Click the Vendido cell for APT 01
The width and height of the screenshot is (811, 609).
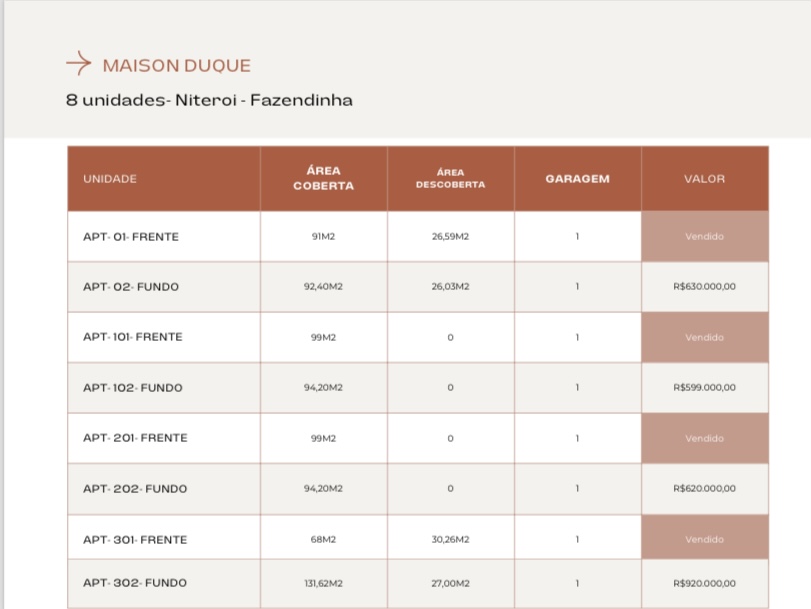coord(705,236)
